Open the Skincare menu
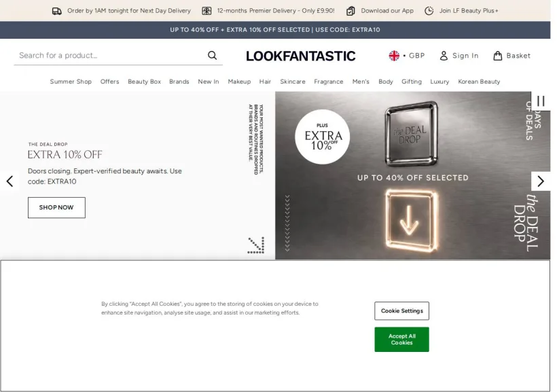This screenshot has height=392, width=557. click(x=293, y=82)
